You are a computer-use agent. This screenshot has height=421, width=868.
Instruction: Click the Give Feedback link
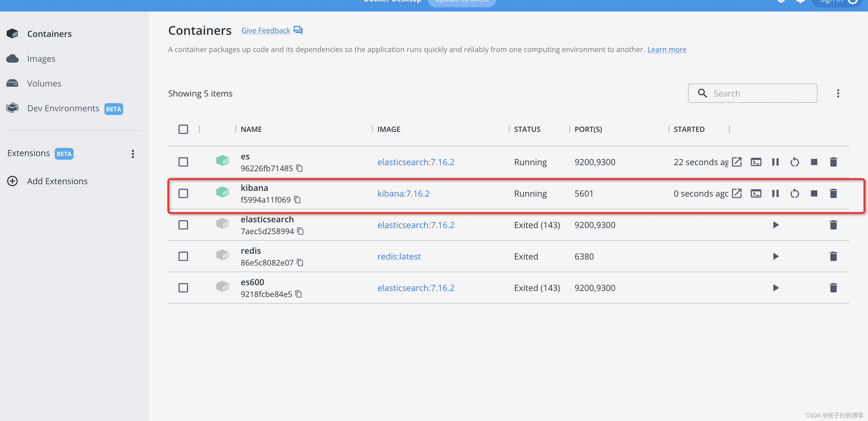coord(266,30)
